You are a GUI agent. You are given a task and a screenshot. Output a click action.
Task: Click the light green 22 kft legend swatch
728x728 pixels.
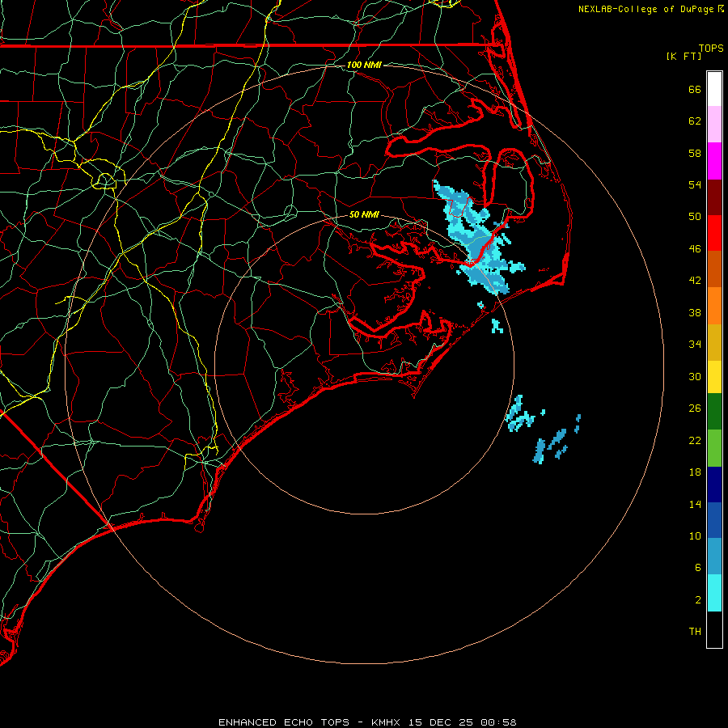(714, 447)
